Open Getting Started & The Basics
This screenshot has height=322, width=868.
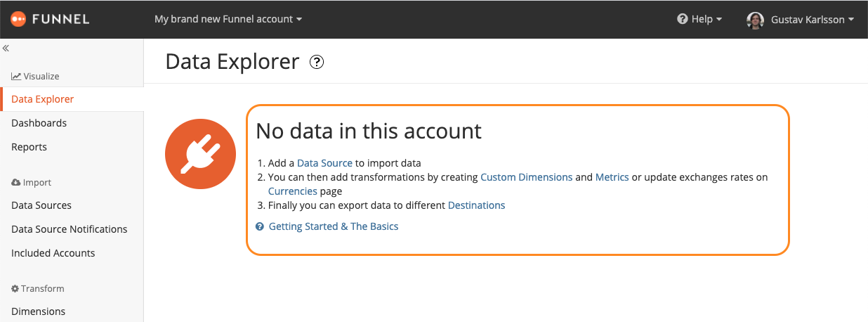pos(334,226)
